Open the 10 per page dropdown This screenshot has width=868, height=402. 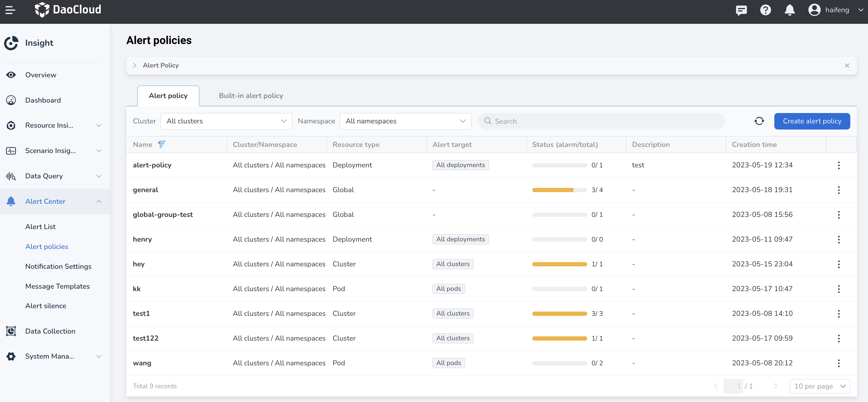819,386
